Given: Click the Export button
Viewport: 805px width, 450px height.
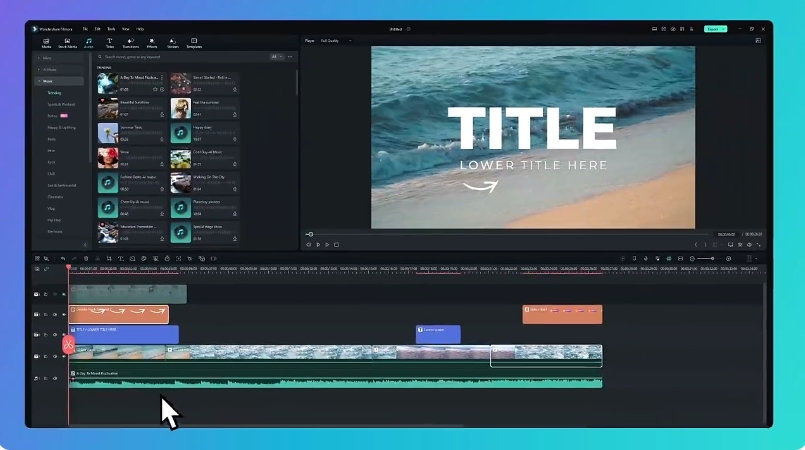Looking at the screenshot, I should (x=714, y=29).
